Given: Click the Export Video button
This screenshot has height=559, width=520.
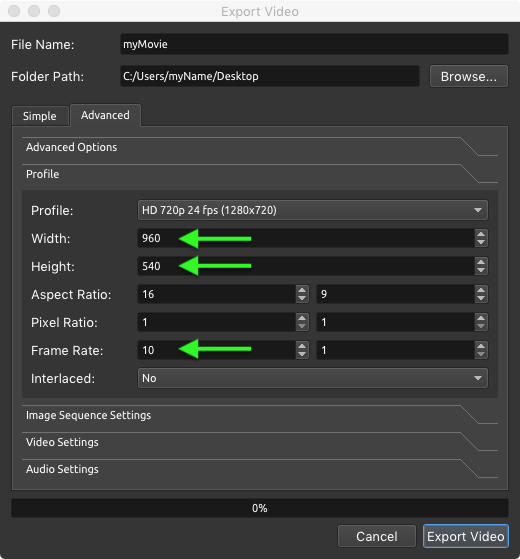Looking at the screenshot, I should [x=466, y=536].
